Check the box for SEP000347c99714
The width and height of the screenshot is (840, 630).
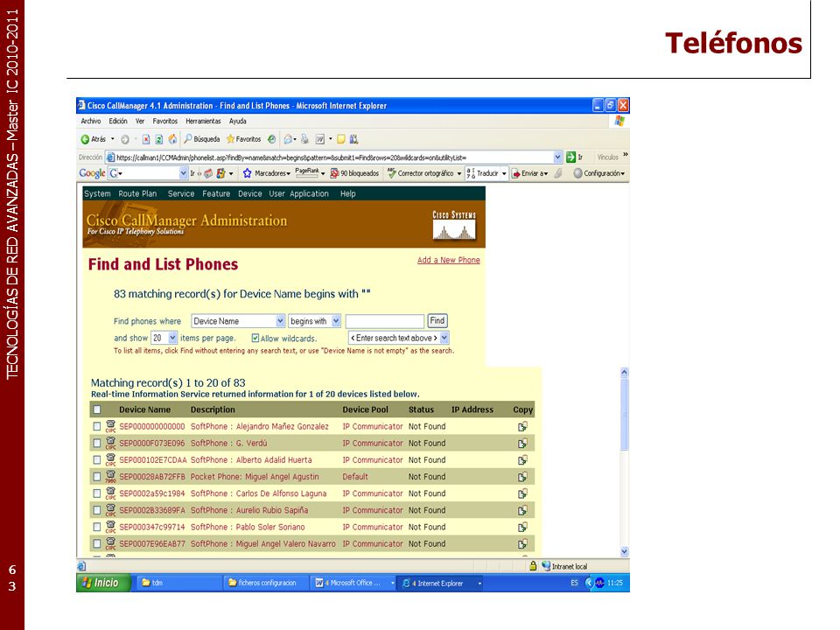pos(97,527)
